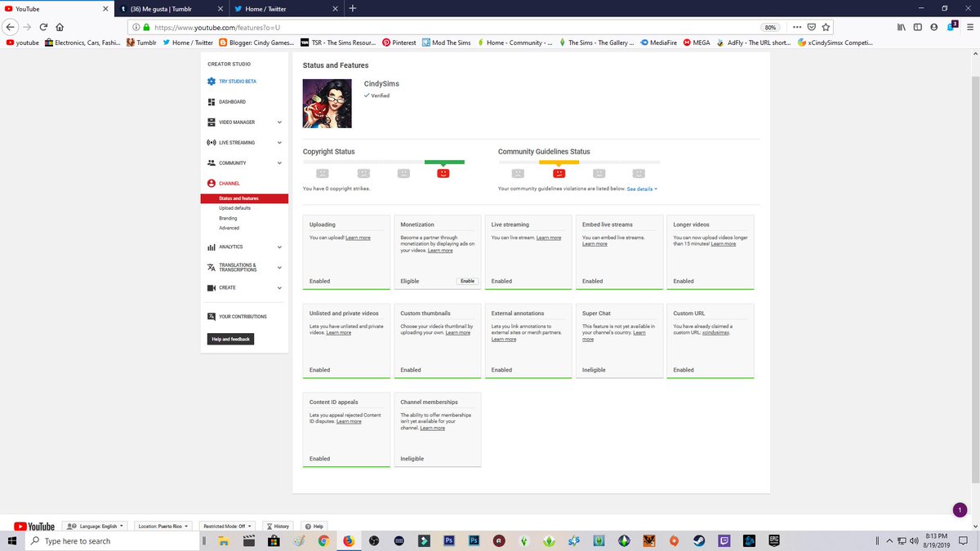Click the Try Studio Beta gear icon
The height and width of the screenshot is (551, 980).
[x=212, y=82]
